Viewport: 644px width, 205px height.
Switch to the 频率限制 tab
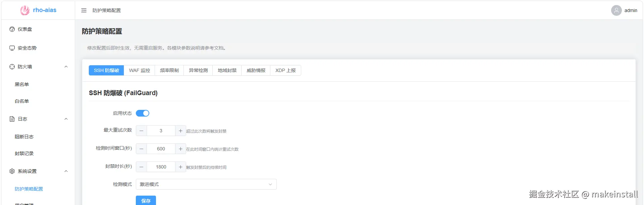[x=169, y=70]
